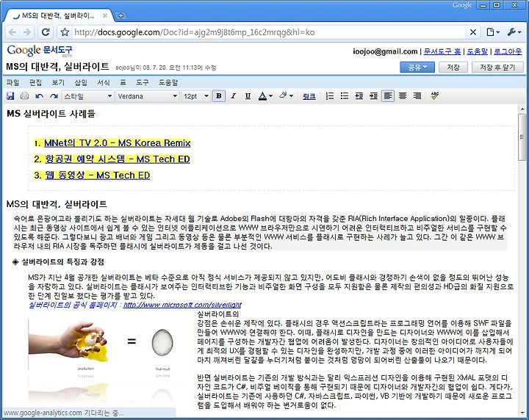Open the highlight color picker

click(x=286, y=96)
